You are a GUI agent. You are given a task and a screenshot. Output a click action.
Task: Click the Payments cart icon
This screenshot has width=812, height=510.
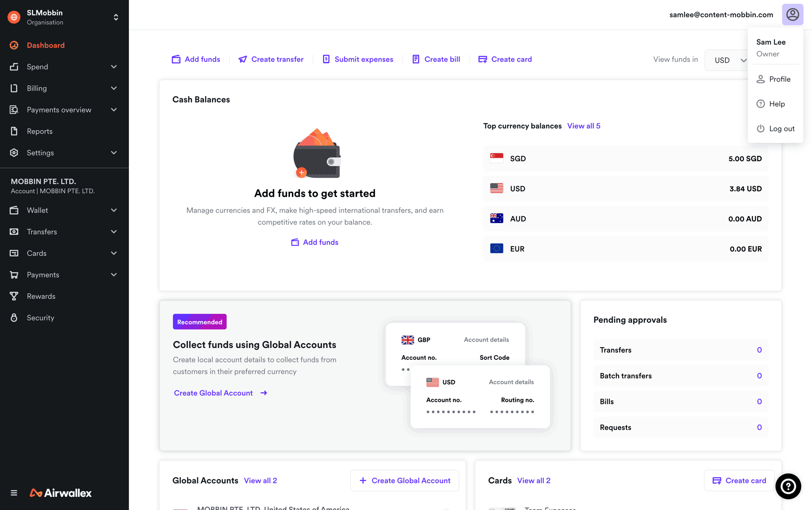coord(14,275)
